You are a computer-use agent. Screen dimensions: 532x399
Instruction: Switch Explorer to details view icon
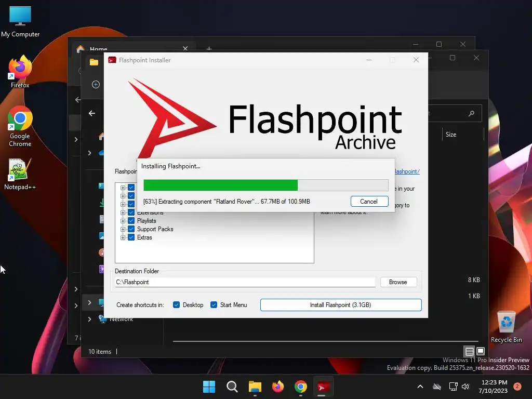point(469,351)
